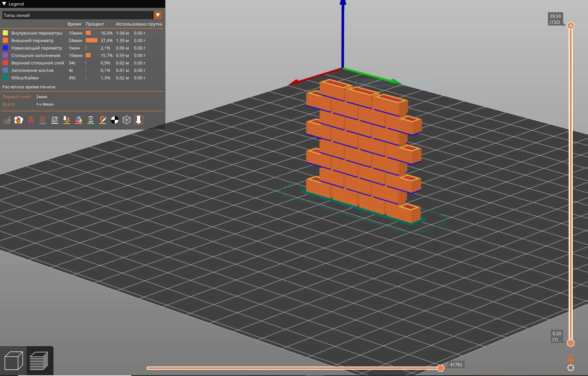This screenshot has height=376, width=588.
Task: Click the 41782 move count label
Action: pyautogui.click(x=456, y=365)
